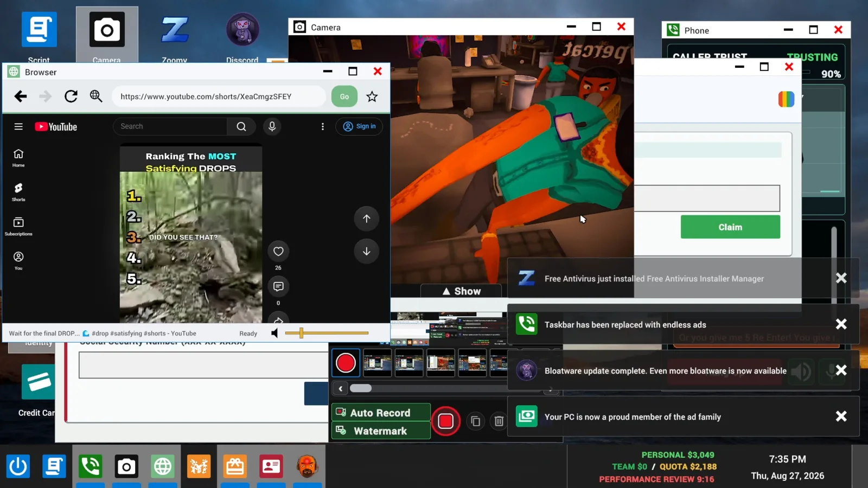
Task: Bookmark the page with the star icon
Action: (x=372, y=97)
